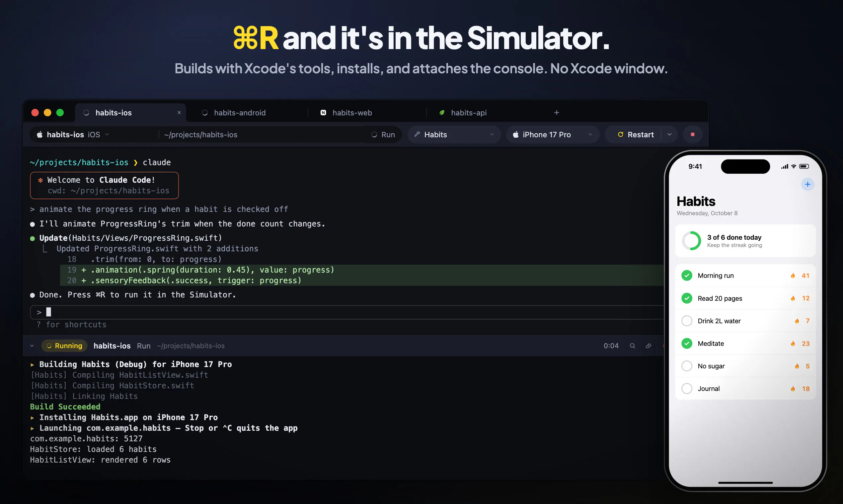Close the habits-ios tab
The height and width of the screenshot is (504, 843).
(179, 112)
